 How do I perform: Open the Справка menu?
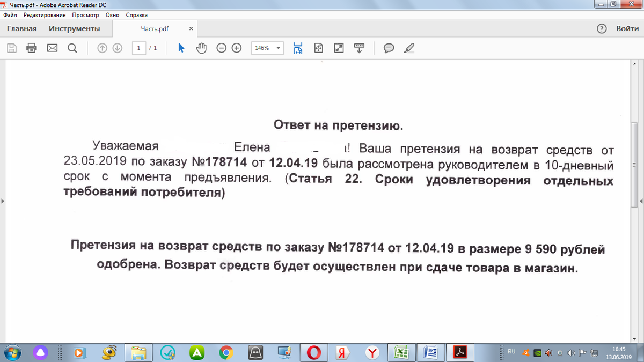tap(136, 15)
